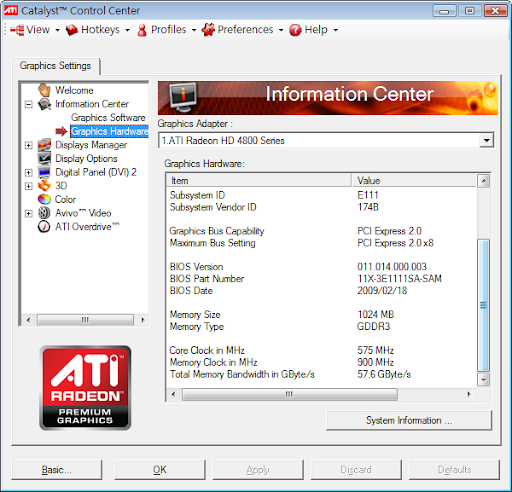Click the System Information button
The image size is (512, 492).
409,420
